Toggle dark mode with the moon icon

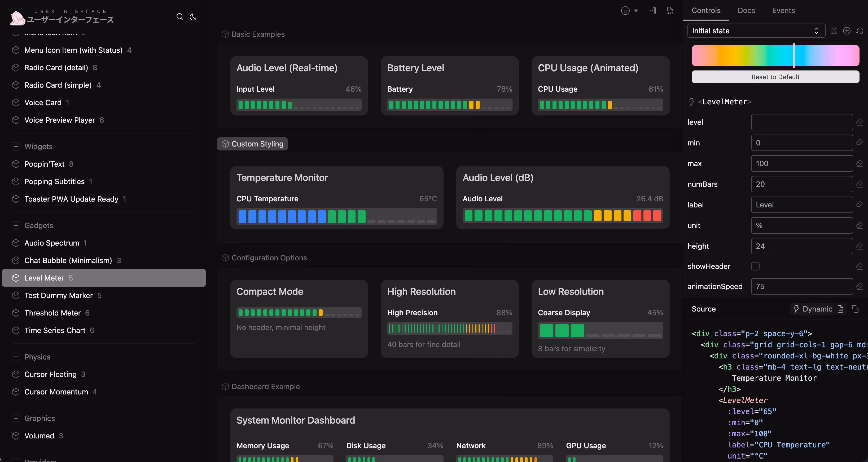[x=193, y=17]
